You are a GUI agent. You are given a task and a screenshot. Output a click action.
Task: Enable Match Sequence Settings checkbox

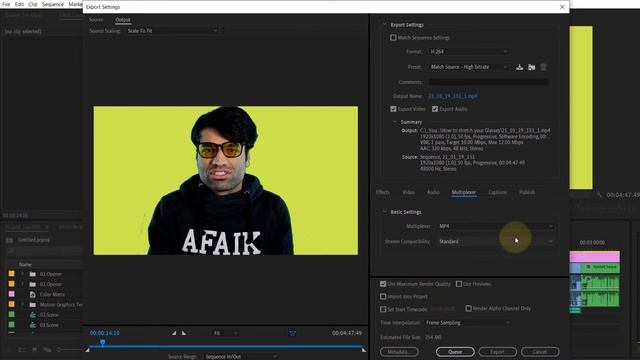(393, 38)
